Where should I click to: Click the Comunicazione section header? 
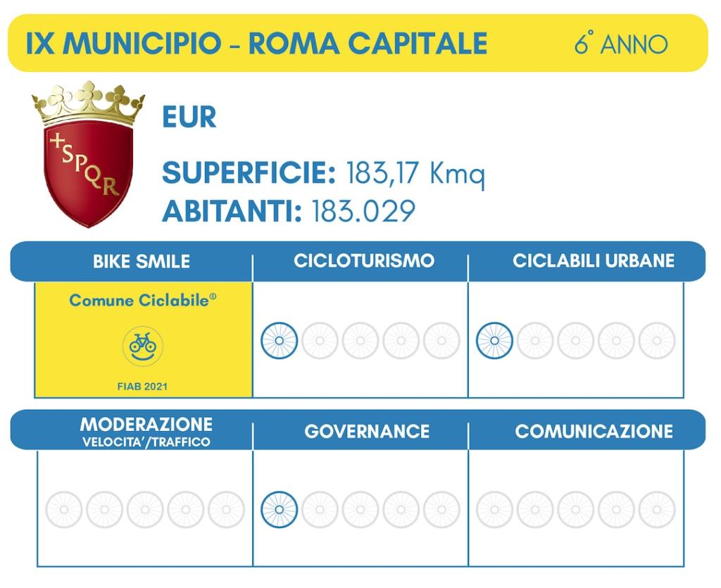[594, 431]
